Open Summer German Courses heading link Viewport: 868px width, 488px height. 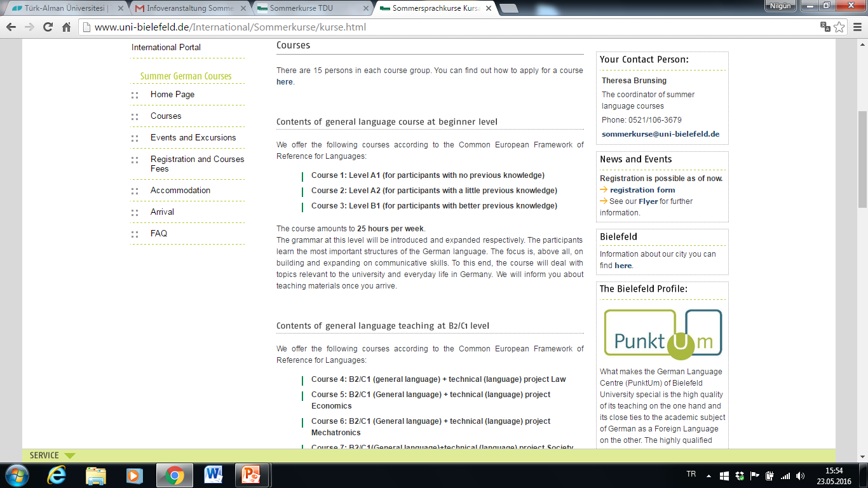[186, 76]
